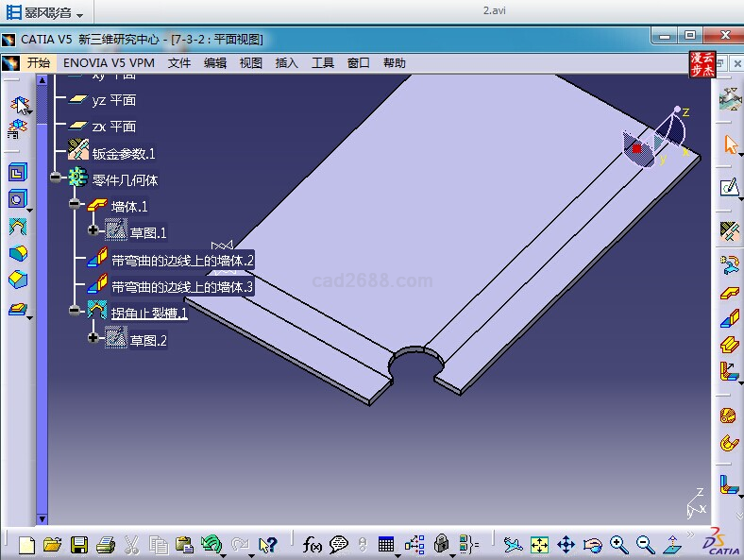This screenshot has height=560, width=744.
Task: Open the 工具 menu
Action: coord(323,63)
